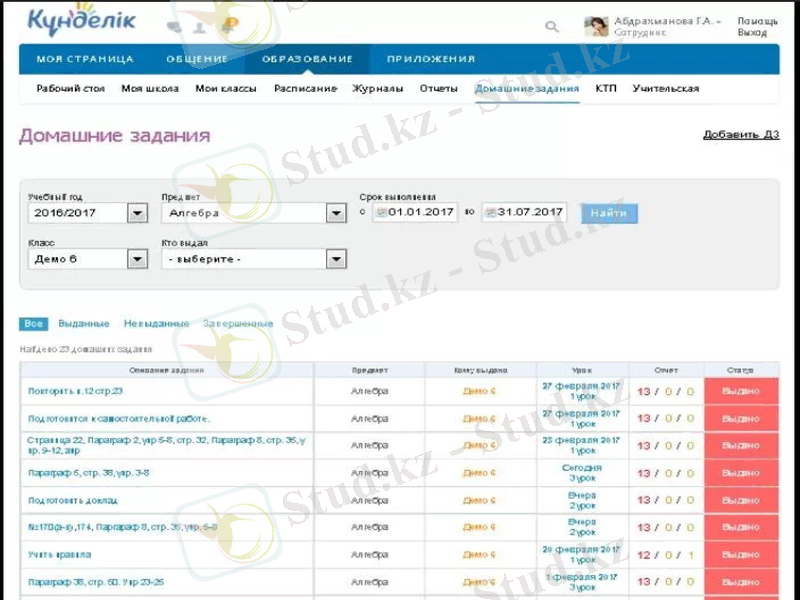The image size is (800, 600).
Task: Open the end date calendar icon
Action: [x=491, y=212]
